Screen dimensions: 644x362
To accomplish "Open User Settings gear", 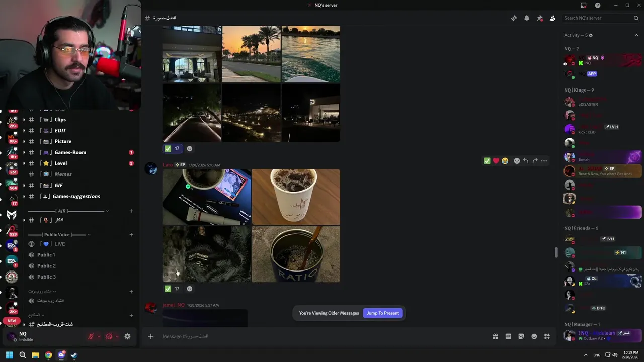I will tap(127, 336).
